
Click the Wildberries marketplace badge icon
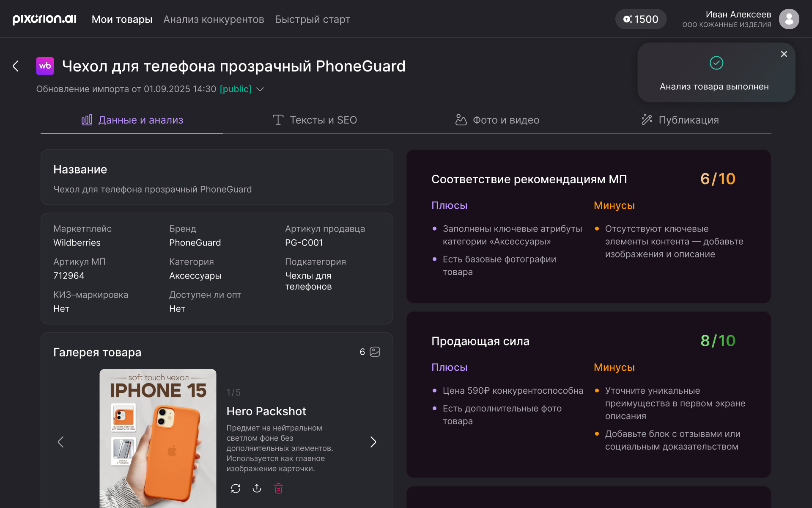click(x=45, y=66)
